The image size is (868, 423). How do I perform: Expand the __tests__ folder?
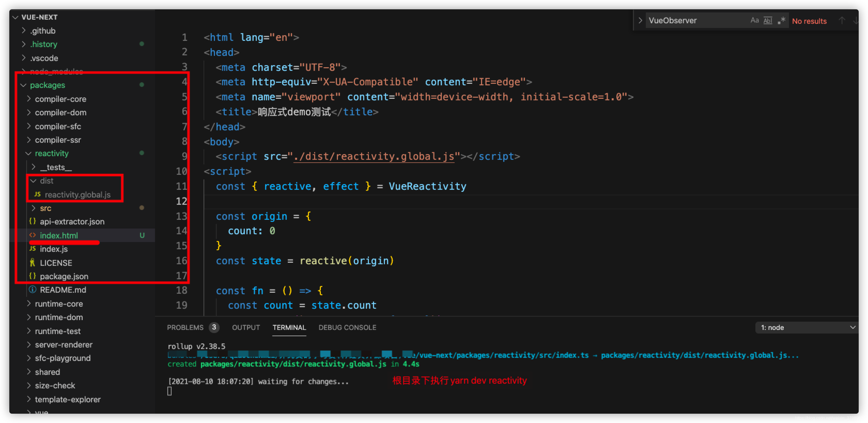(34, 167)
